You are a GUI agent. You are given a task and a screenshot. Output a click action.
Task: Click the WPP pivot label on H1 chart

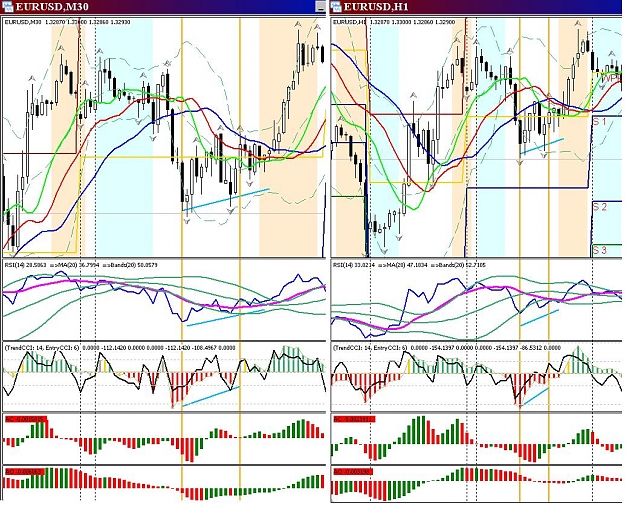[x=611, y=79]
